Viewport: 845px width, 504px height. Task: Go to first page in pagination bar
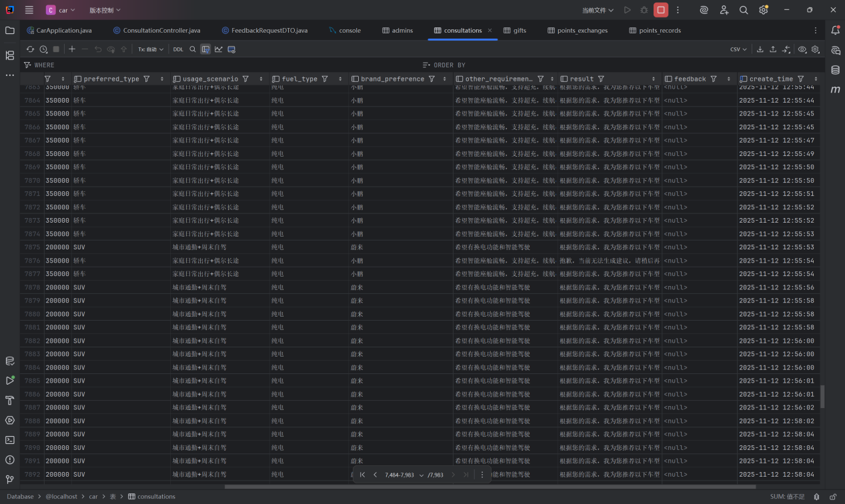pyautogui.click(x=362, y=475)
